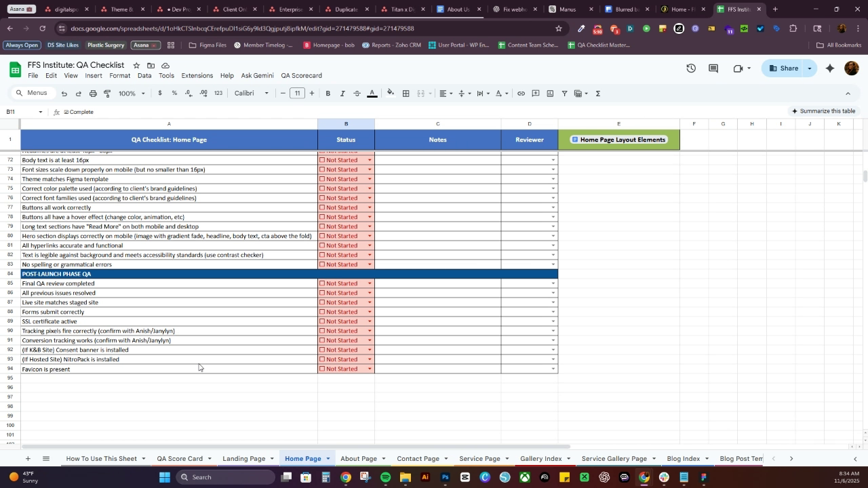Open the File menu
Image resolution: width=868 pixels, height=488 pixels.
point(33,76)
